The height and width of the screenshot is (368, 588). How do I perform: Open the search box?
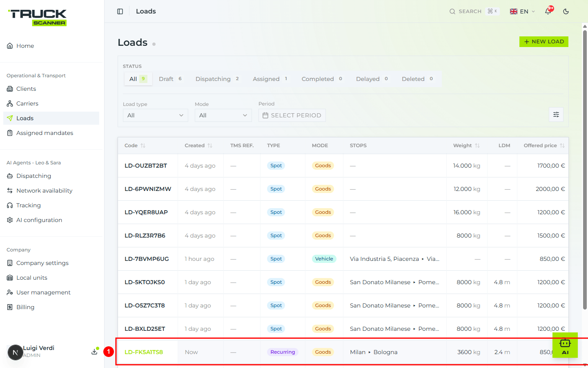pyautogui.click(x=474, y=11)
